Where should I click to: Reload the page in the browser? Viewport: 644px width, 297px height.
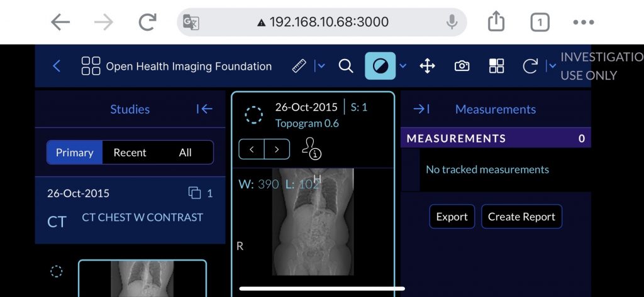[x=147, y=22]
